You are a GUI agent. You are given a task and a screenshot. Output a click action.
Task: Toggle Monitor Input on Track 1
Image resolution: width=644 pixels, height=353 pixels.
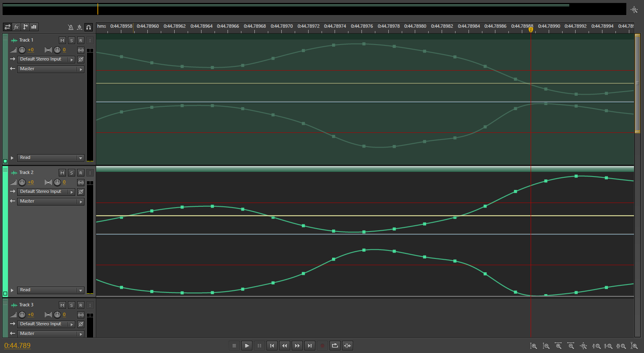pos(90,40)
